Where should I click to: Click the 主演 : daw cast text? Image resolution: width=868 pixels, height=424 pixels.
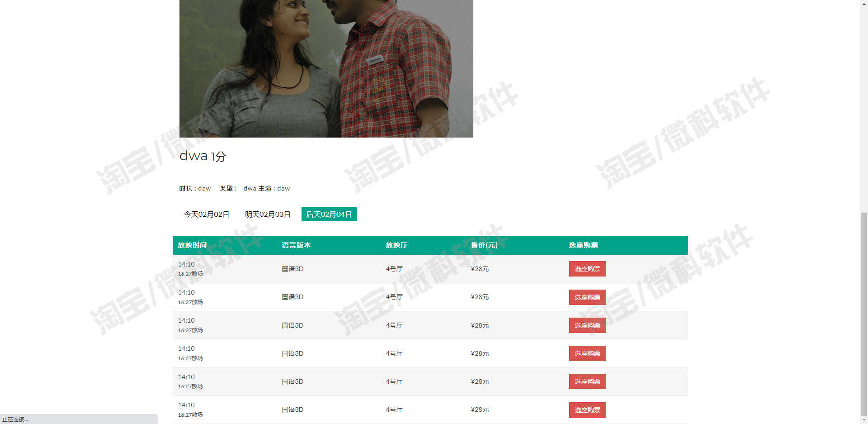coord(274,188)
